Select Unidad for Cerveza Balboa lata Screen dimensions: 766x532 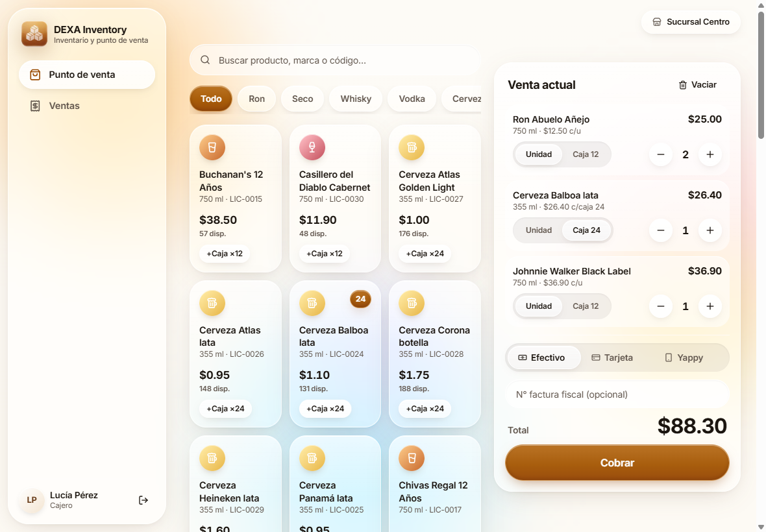click(538, 230)
